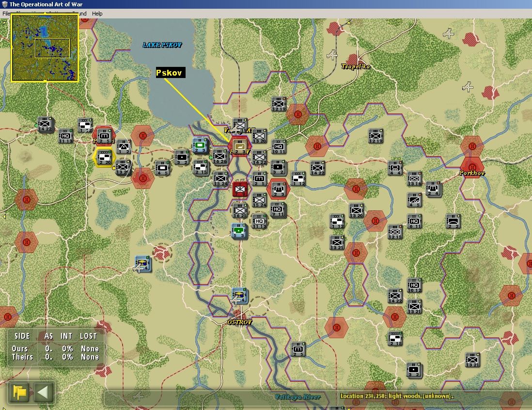The height and width of the screenshot is (410, 532).
Task: Click airfield icon northeast of Tsapelka
Action: pos(449,33)
